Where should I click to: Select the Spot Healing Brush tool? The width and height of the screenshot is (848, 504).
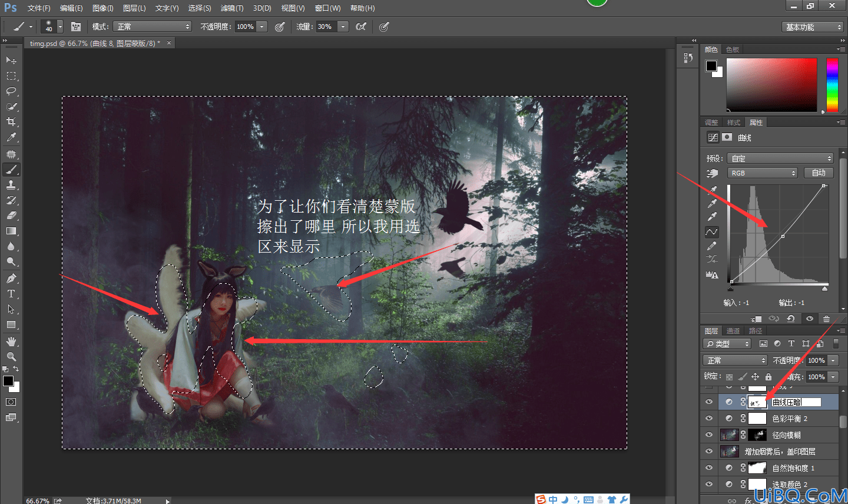point(11,154)
